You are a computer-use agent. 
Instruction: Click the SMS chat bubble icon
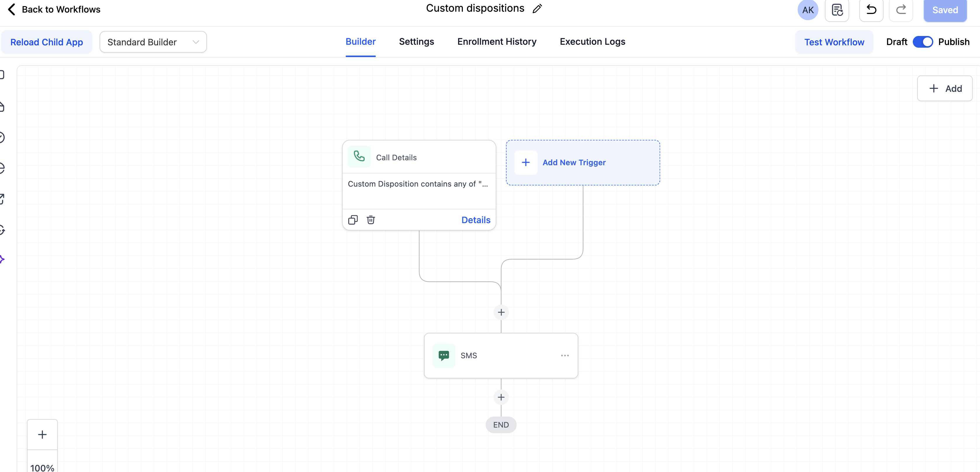(444, 356)
